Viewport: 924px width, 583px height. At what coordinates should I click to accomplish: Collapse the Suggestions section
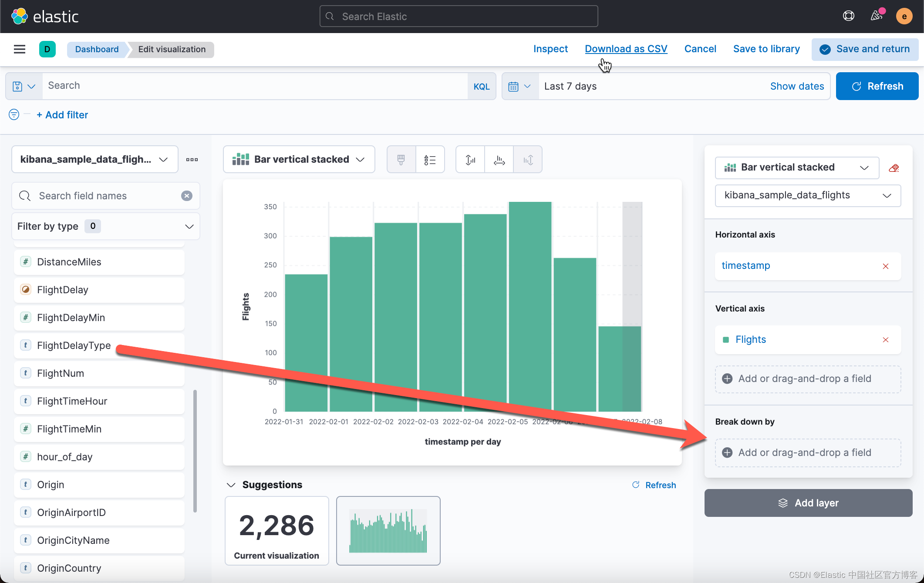[231, 485]
